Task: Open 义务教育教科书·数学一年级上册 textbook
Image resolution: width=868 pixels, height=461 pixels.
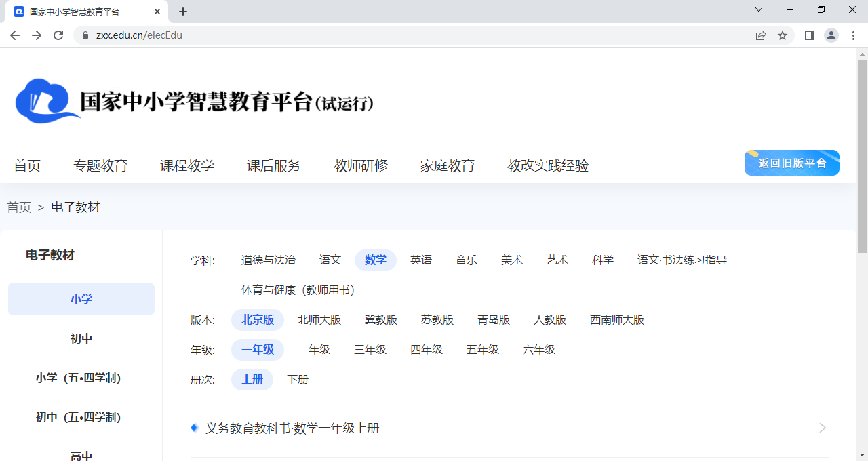Action: click(292, 428)
